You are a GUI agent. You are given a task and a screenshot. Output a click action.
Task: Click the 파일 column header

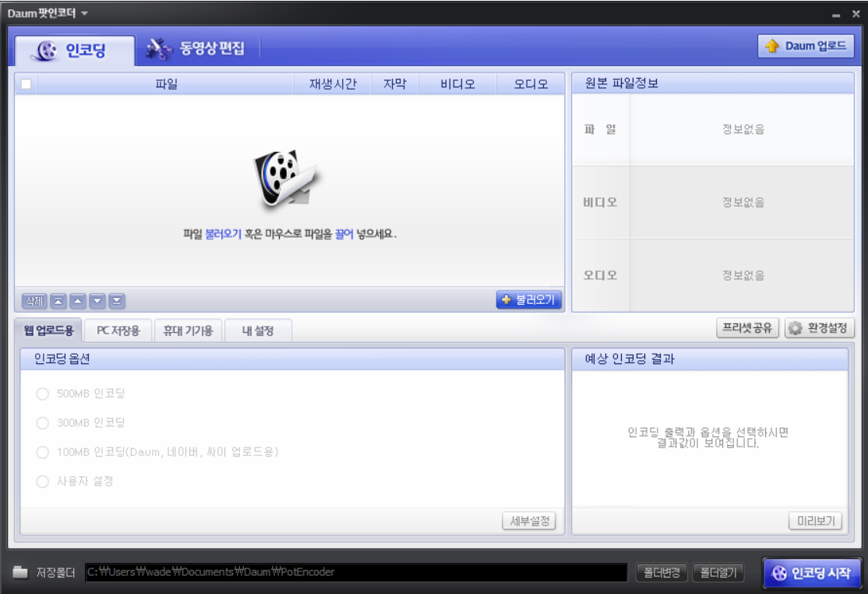click(166, 84)
